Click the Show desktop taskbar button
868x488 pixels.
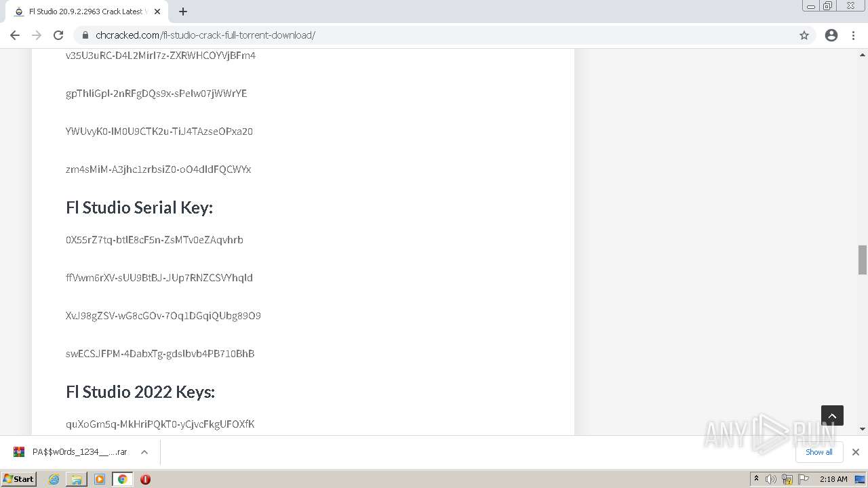[861, 479]
